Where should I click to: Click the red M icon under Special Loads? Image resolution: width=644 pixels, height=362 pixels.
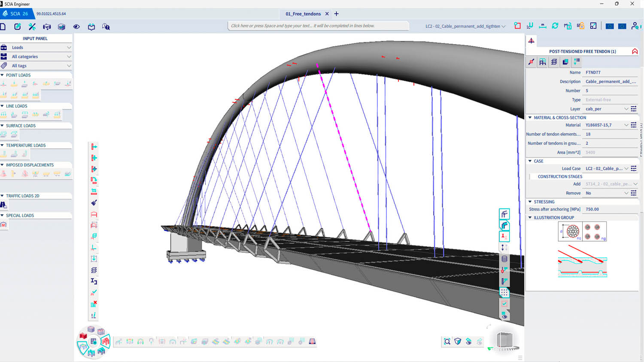pos(3,225)
